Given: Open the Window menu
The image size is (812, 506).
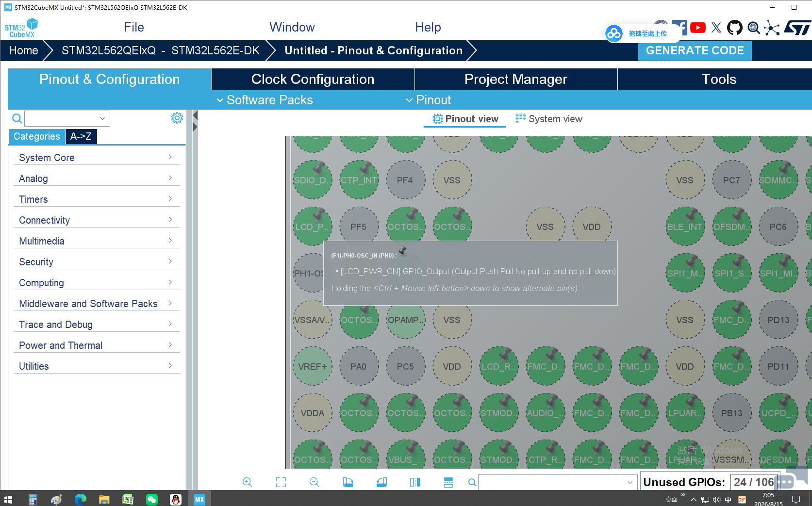Looking at the screenshot, I should click(292, 27).
